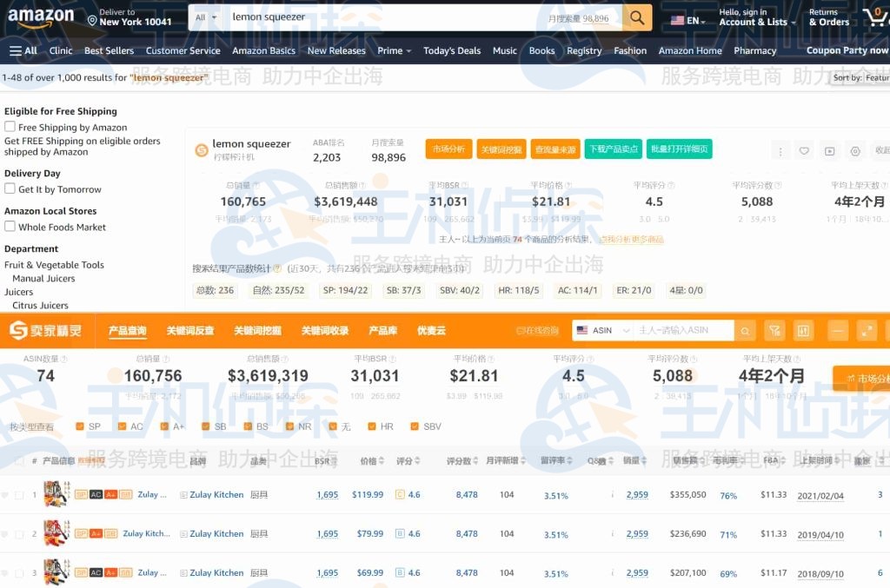The height and width of the screenshot is (588, 890).
Task: Click the green 下载产品卖点 button
Action: pos(612,149)
